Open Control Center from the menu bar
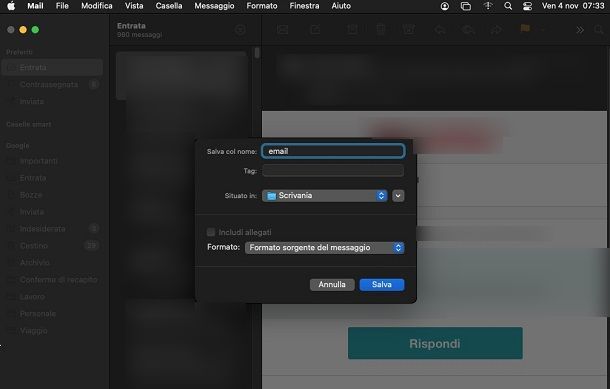 coord(527,6)
